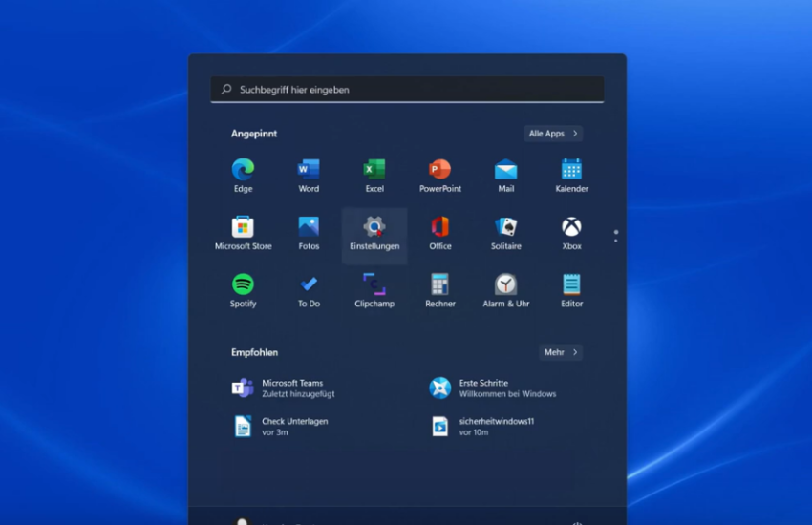Open the Excel app
The image size is (812, 525).
pos(374,176)
